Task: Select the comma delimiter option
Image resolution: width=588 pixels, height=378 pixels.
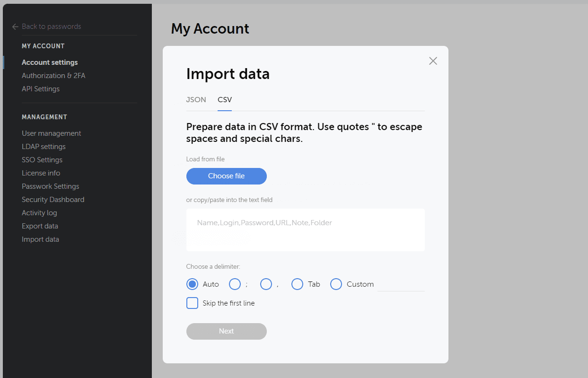Action: [x=266, y=284]
